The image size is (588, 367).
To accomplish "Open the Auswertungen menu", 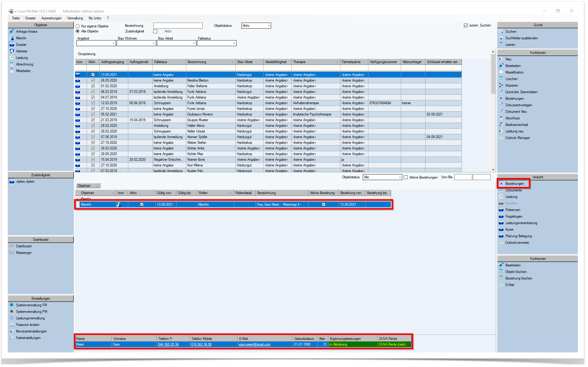I will [x=51, y=18].
